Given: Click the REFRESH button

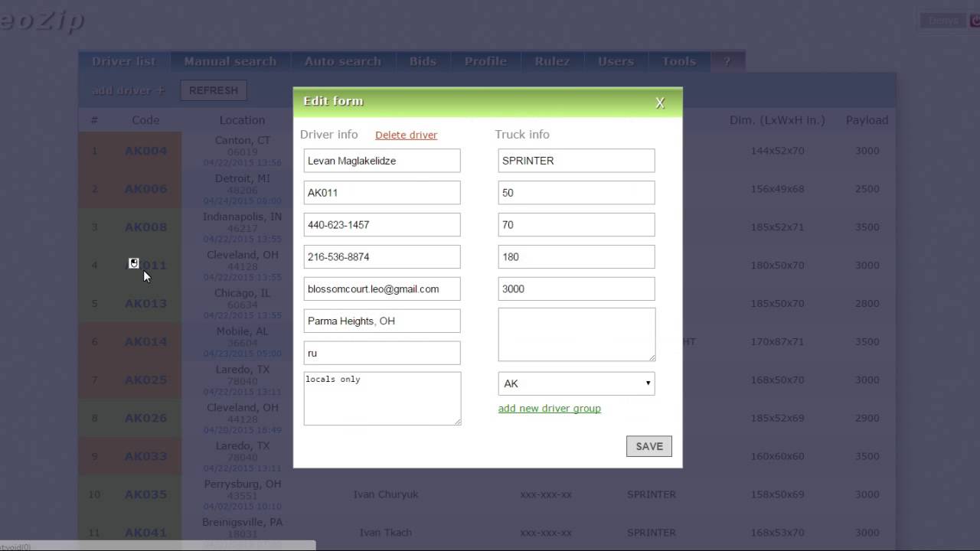Looking at the screenshot, I should coord(214,90).
